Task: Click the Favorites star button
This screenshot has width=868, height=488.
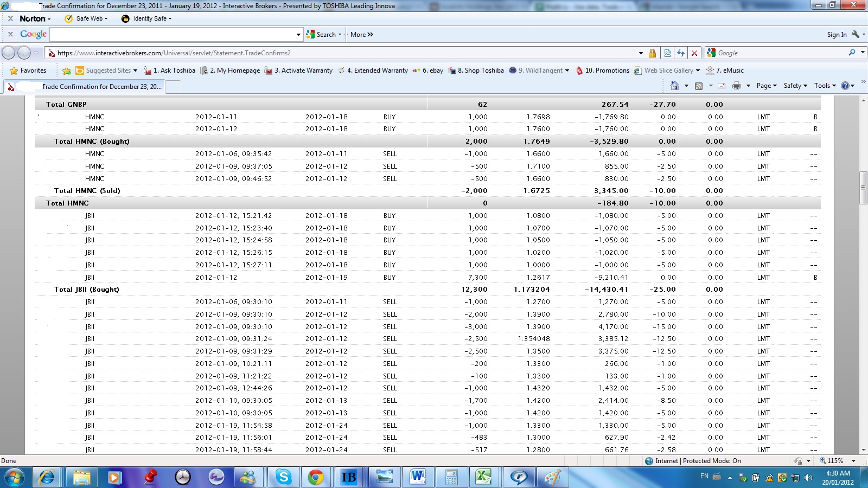Action: click(28, 70)
